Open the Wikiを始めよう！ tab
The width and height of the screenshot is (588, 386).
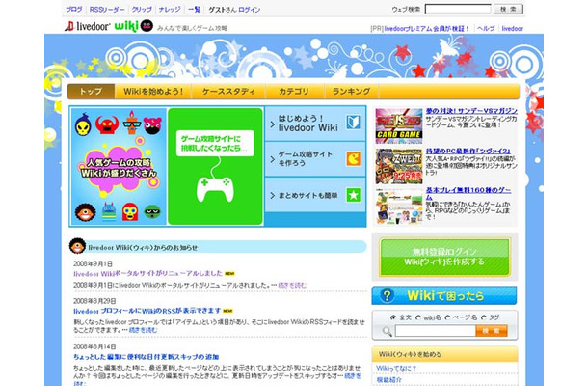point(153,92)
